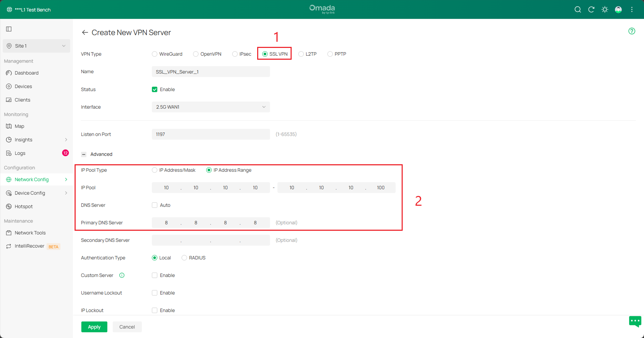
Task: Click the Network Tools icon
Action: coord(9,233)
